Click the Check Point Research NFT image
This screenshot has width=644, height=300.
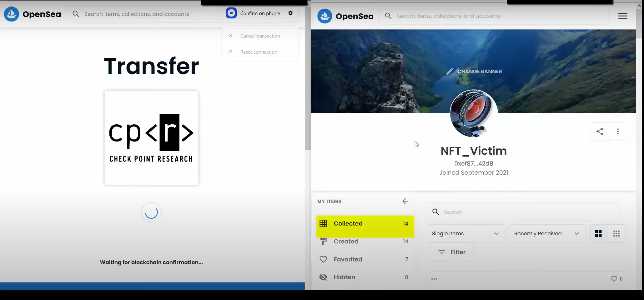[151, 138]
